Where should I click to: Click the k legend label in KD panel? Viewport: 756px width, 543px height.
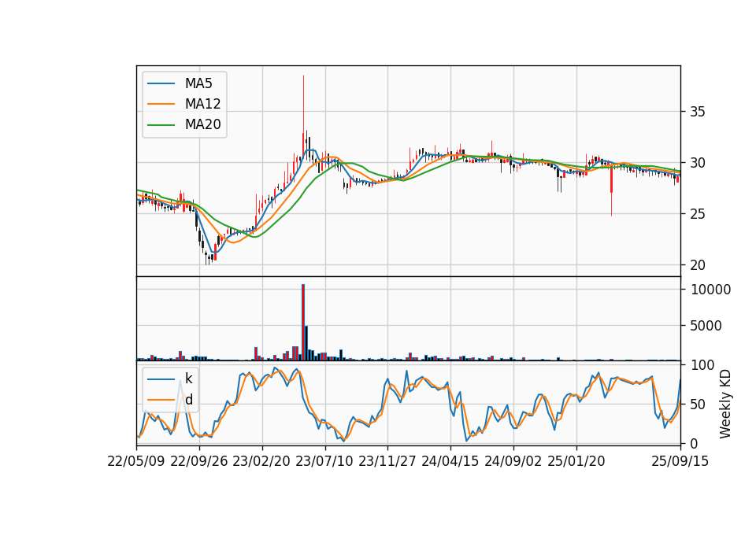(188, 379)
